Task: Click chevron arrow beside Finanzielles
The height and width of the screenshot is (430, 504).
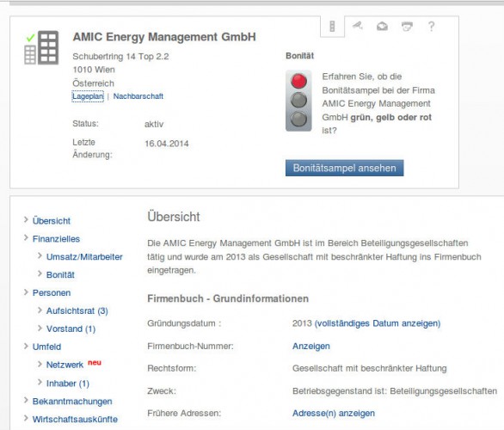Action: point(26,237)
